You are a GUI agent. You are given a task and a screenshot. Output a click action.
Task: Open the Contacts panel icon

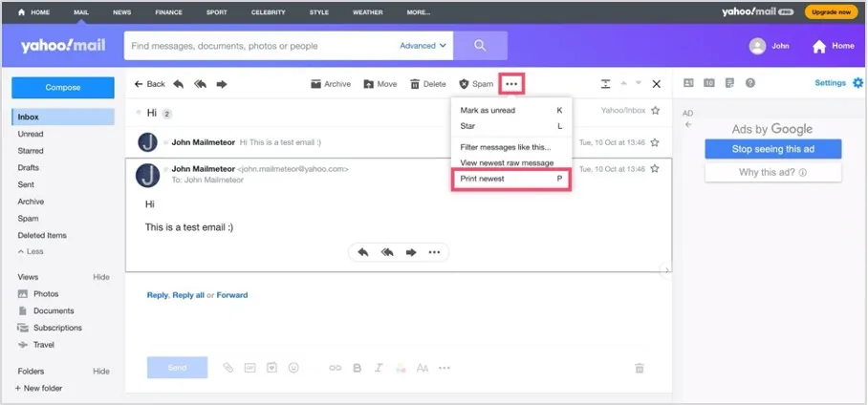(x=688, y=83)
